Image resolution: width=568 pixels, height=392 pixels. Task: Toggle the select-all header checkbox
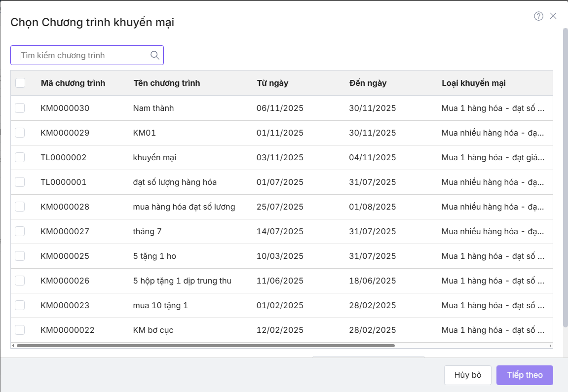tap(20, 83)
